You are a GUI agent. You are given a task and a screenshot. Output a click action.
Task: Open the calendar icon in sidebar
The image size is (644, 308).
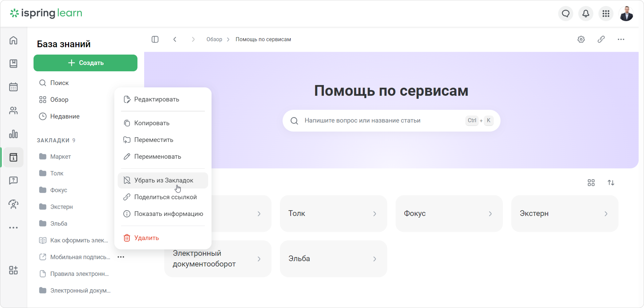[x=14, y=87]
